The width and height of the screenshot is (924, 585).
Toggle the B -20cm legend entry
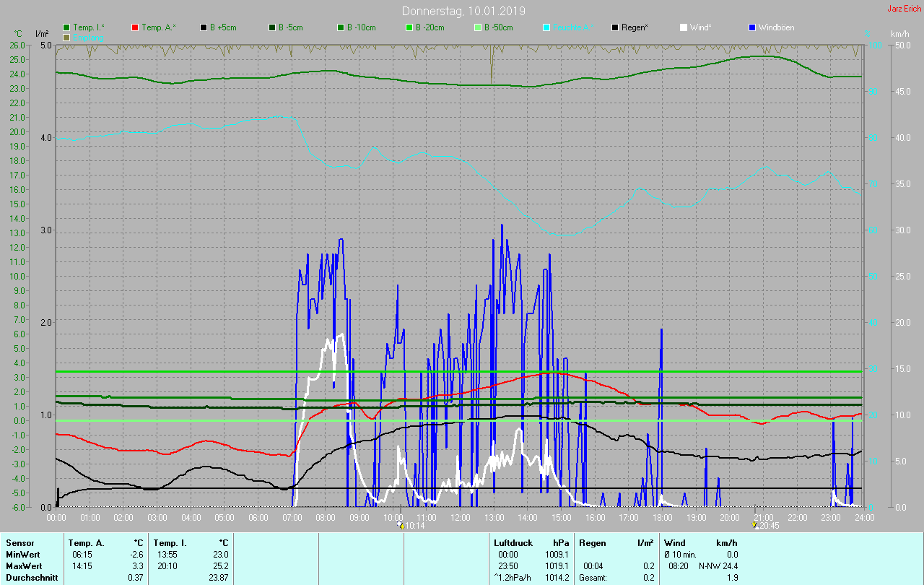(x=426, y=27)
